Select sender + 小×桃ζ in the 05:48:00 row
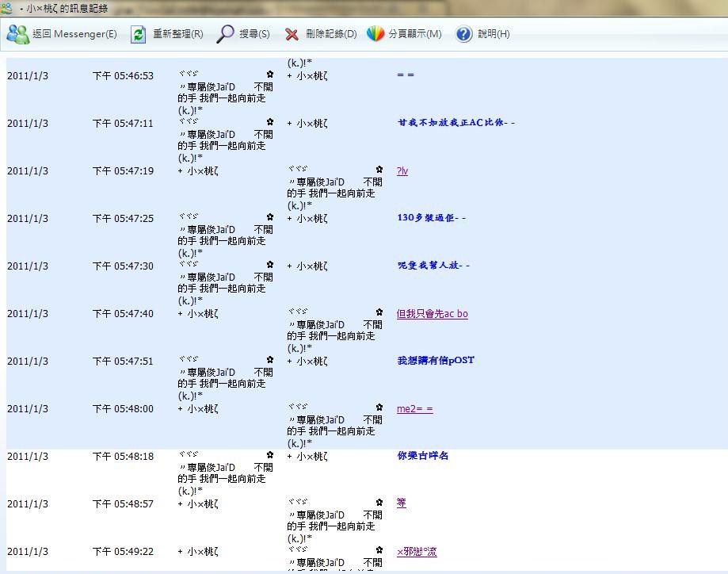Image resolution: width=728 pixels, height=574 pixels. (198, 409)
